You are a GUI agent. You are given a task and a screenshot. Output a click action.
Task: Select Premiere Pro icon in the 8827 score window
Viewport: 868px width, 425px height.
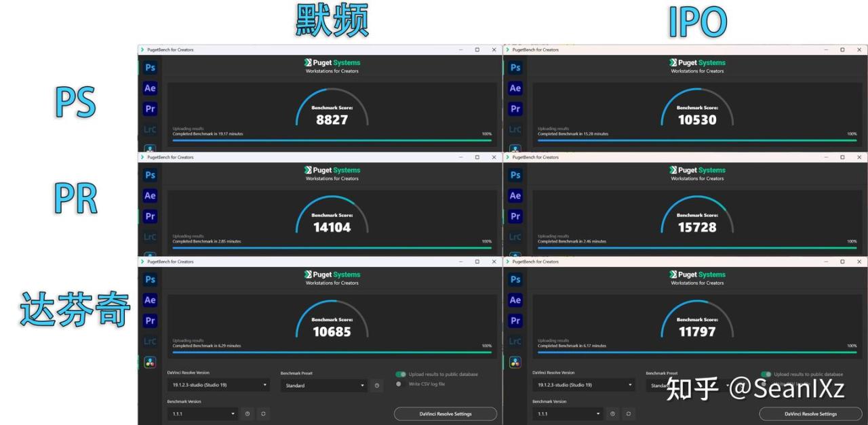(150, 108)
